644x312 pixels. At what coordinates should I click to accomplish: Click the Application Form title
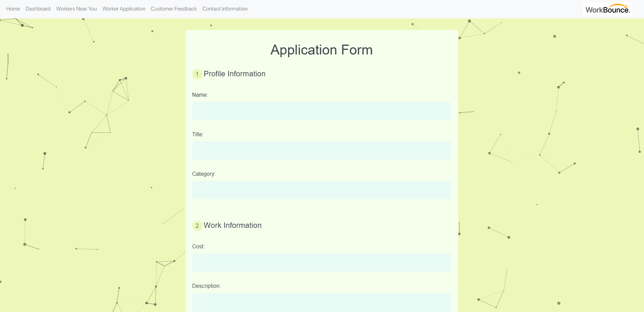321,50
